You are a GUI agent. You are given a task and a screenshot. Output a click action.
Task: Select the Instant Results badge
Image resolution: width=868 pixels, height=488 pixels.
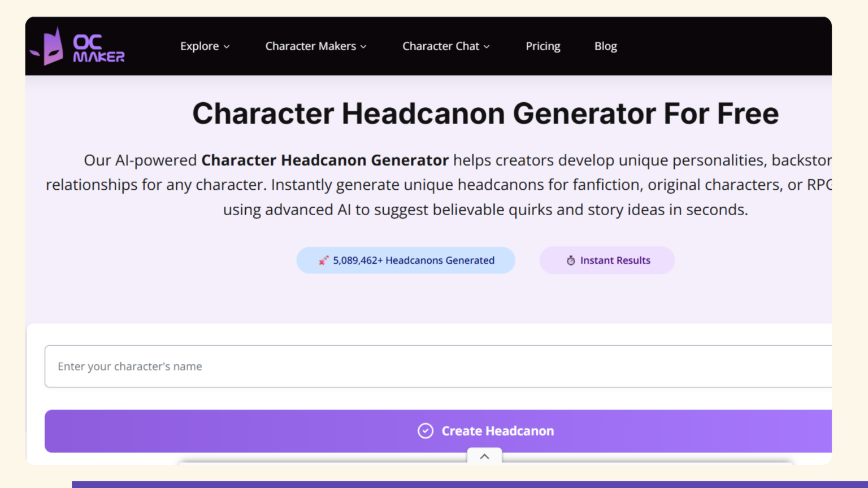[607, 260]
